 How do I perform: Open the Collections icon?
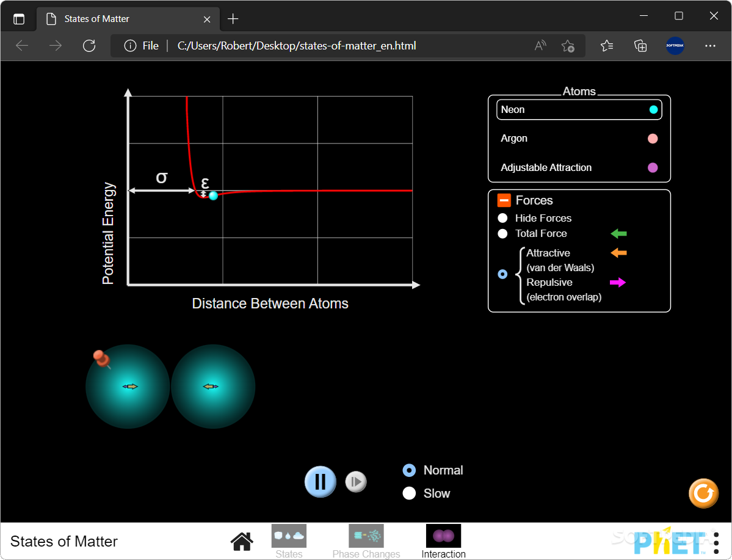click(640, 46)
